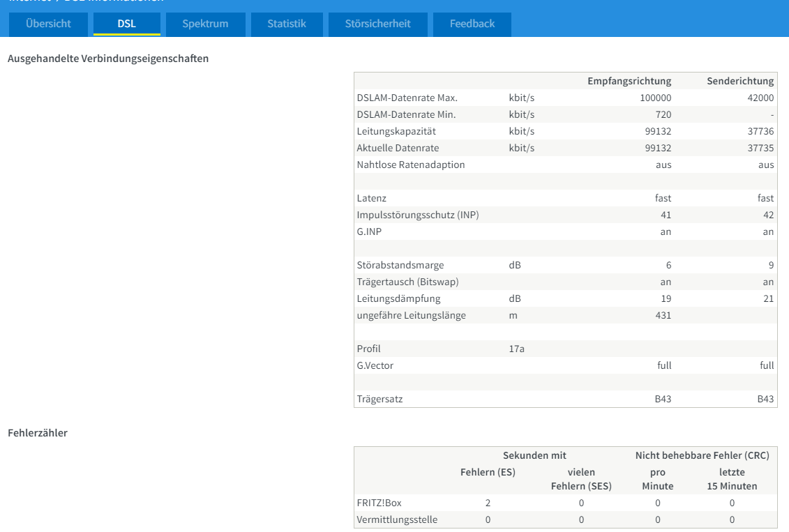The image size is (789, 532).
Task: Select the DSLAM-Datenrate Max. row label
Action: [407, 98]
